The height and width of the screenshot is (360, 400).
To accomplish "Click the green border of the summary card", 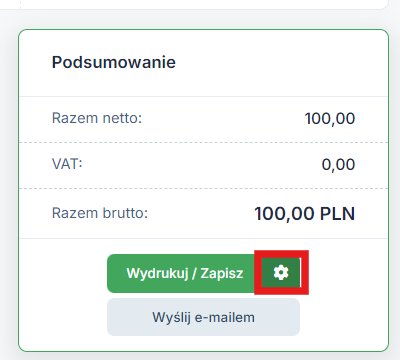I will tap(19, 190).
